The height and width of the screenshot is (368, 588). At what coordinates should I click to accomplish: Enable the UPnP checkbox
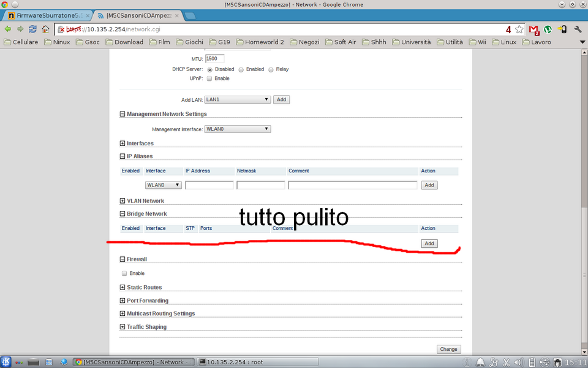tap(209, 79)
